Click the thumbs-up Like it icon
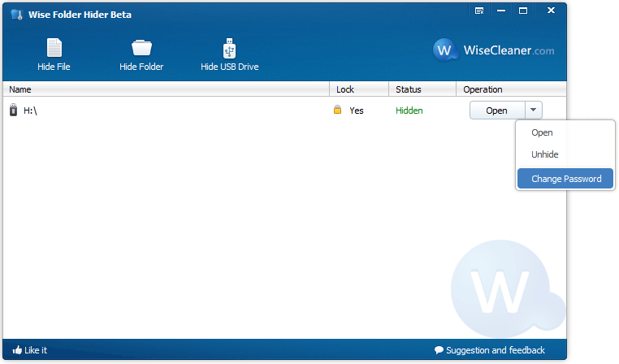619x364 pixels. pos(17,350)
